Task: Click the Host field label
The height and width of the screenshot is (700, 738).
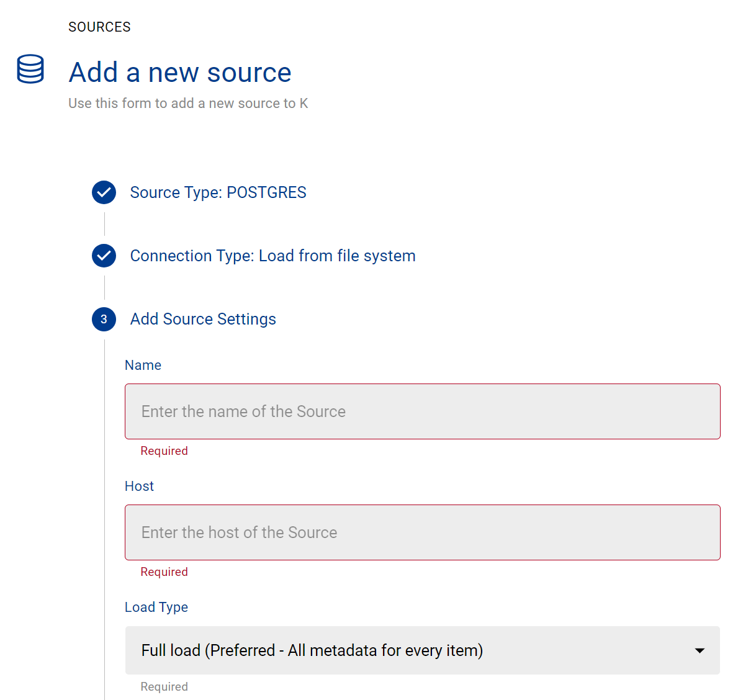Action: pyautogui.click(x=139, y=486)
